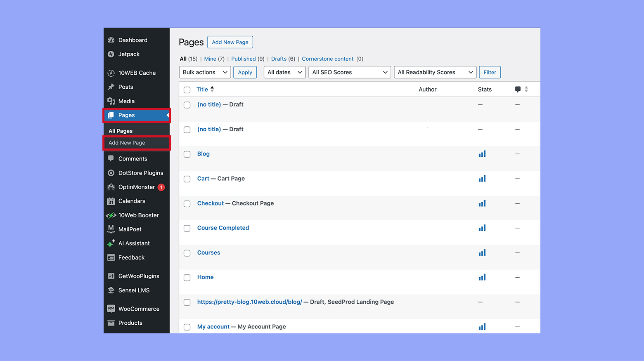Check the checkbox next to Cart

point(187,179)
